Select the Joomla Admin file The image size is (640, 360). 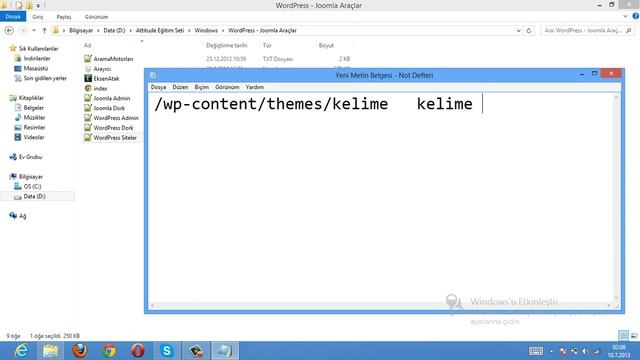click(111, 98)
